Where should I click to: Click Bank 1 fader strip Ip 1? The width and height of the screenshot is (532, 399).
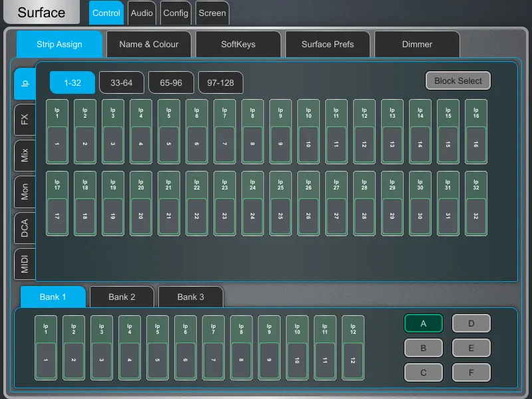[x=46, y=348]
